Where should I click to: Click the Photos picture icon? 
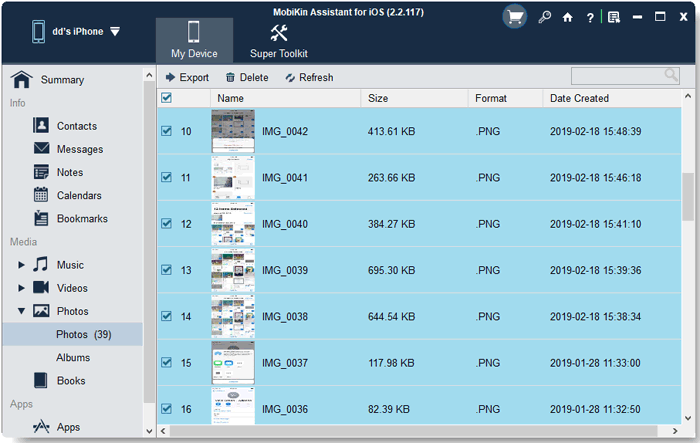(x=41, y=311)
